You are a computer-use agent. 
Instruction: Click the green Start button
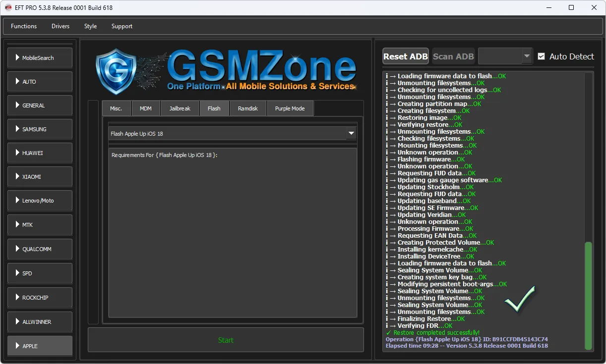point(226,340)
